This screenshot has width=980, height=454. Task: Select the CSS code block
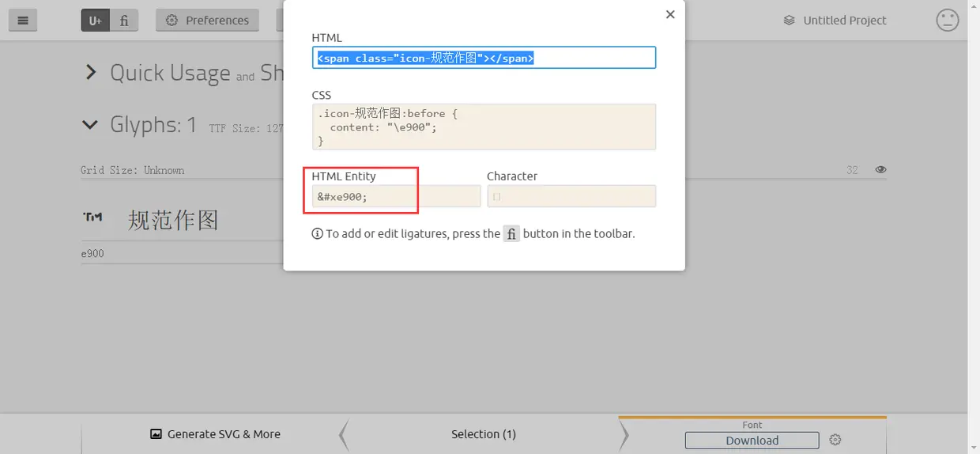[484, 127]
